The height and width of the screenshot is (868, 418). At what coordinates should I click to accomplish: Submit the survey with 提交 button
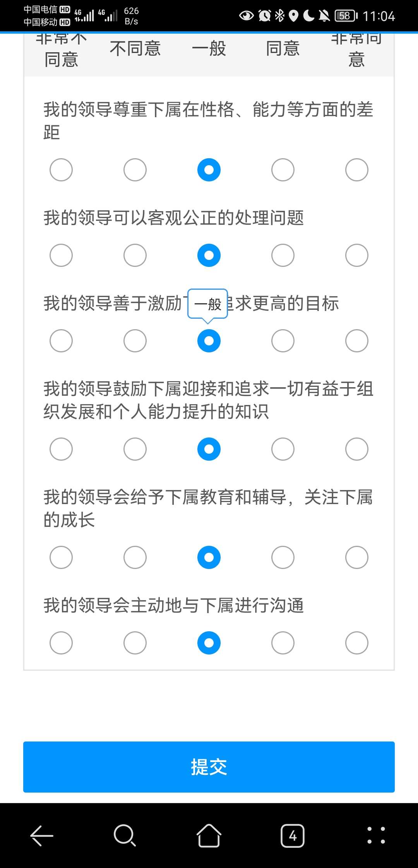pos(209,767)
